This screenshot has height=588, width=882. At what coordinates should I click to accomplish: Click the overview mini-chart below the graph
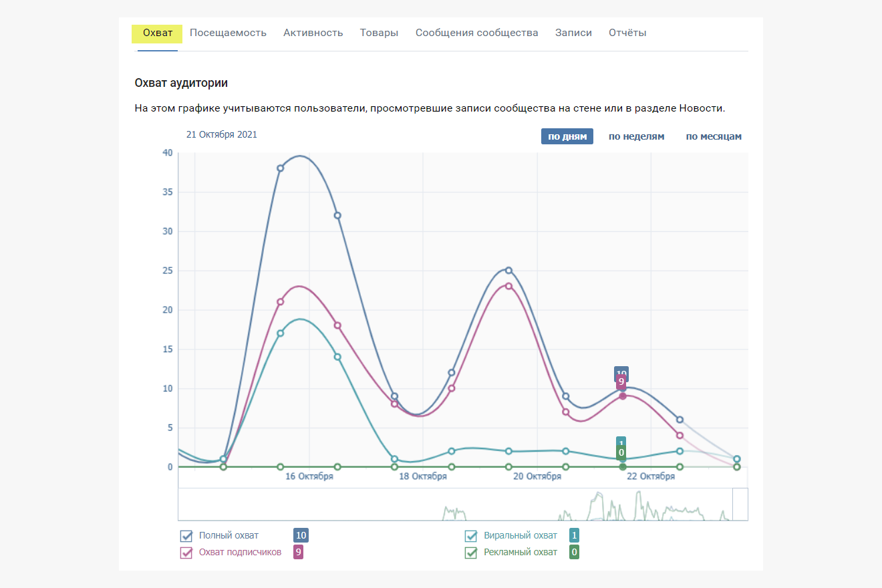[454, 504]
